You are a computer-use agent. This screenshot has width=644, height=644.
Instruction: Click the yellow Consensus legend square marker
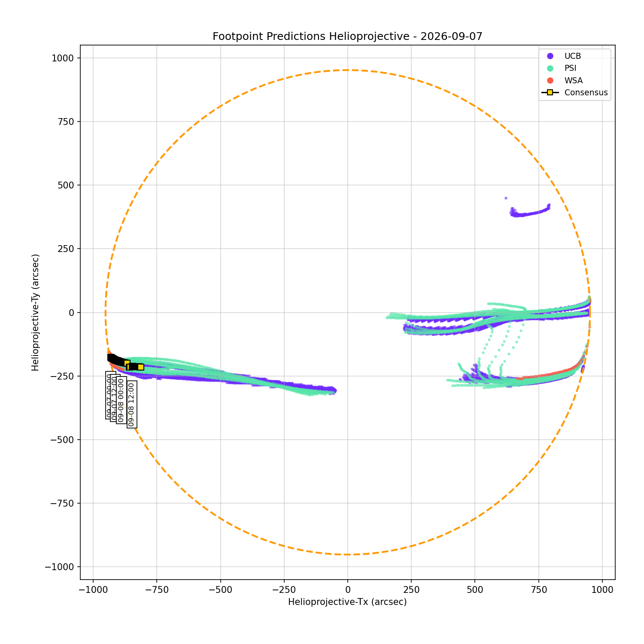pos(550,92)
